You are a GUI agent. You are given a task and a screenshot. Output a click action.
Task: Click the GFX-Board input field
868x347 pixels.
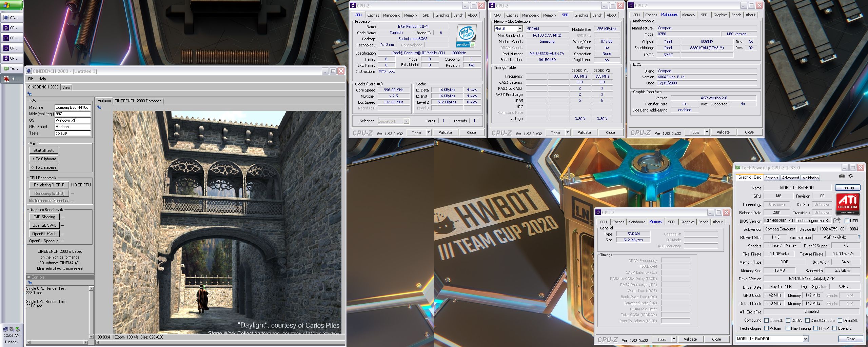pos(73,127)
